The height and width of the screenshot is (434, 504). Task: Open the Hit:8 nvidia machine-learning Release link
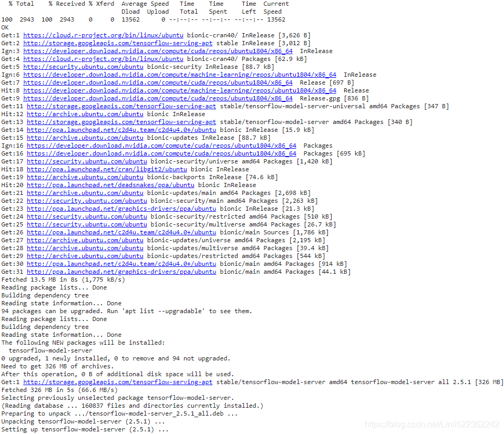[x=180, y=90]
